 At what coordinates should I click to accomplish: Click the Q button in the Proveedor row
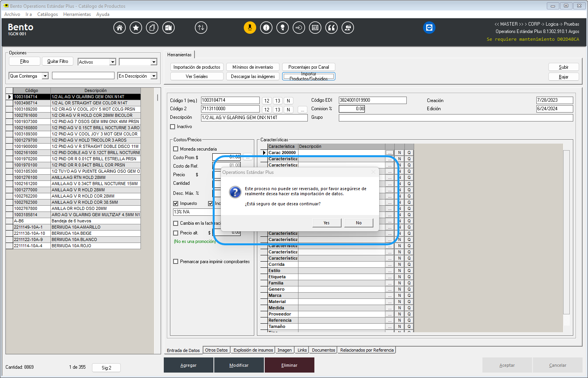[409, 314]
